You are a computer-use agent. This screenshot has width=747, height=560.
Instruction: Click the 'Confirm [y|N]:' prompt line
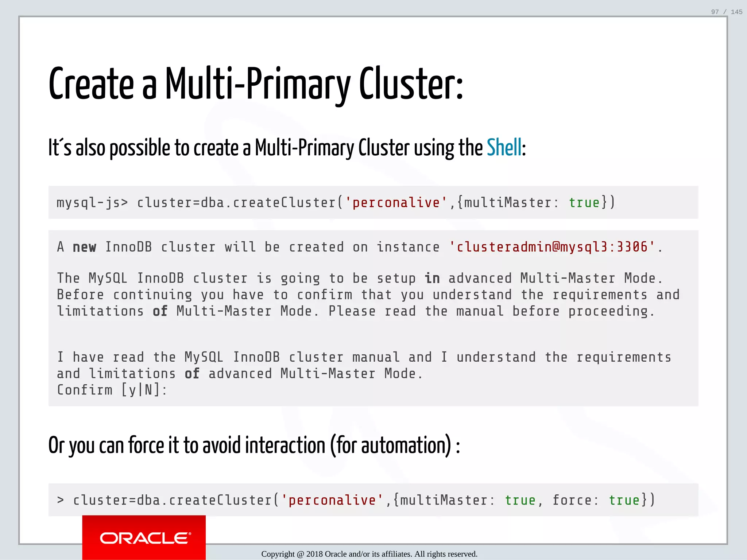point(112,390)
